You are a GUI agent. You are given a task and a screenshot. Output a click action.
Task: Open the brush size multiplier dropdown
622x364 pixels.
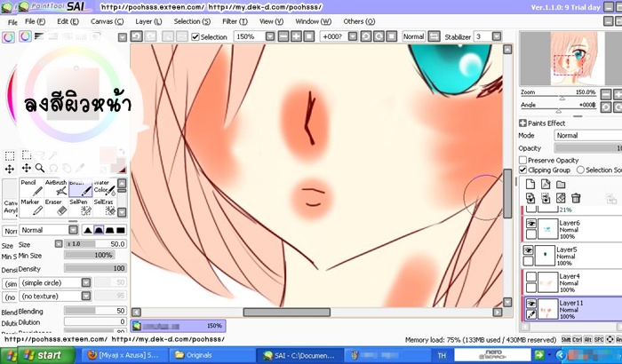tap(59, 243)
